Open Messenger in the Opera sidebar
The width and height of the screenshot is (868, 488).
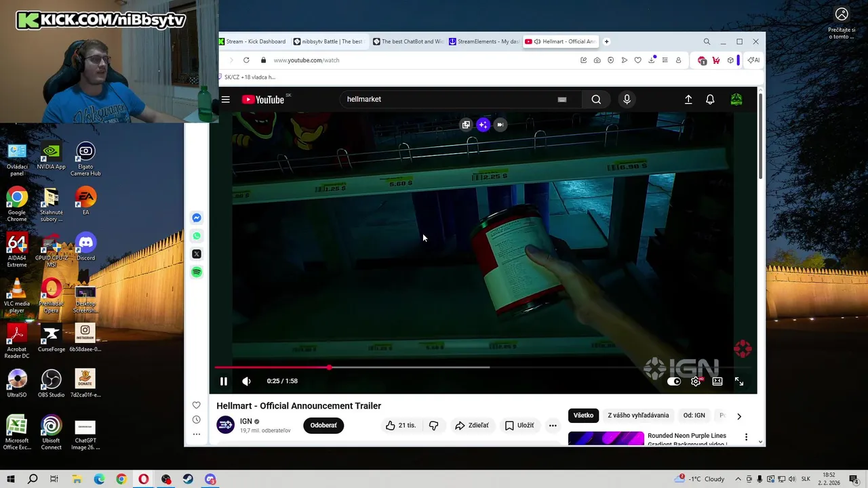coord(197,218)
